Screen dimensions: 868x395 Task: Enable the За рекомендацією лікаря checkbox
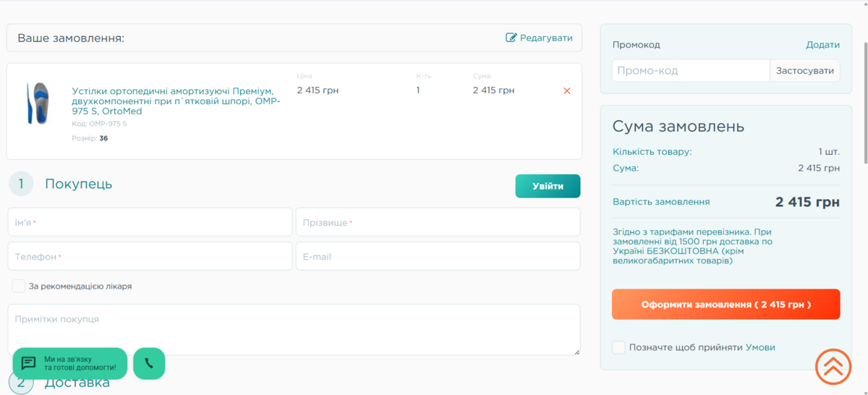(x=19, y=286)
